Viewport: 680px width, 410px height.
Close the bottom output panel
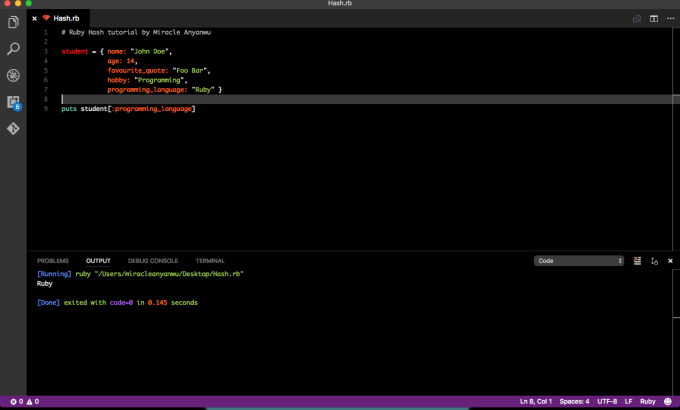coord(670,260)
